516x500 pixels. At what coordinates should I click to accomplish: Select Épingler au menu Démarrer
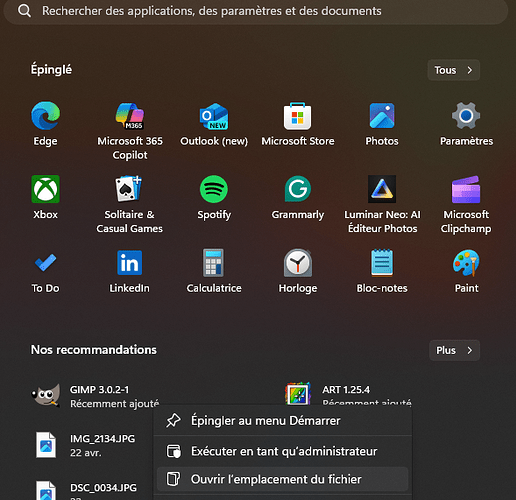click(283, 421)
